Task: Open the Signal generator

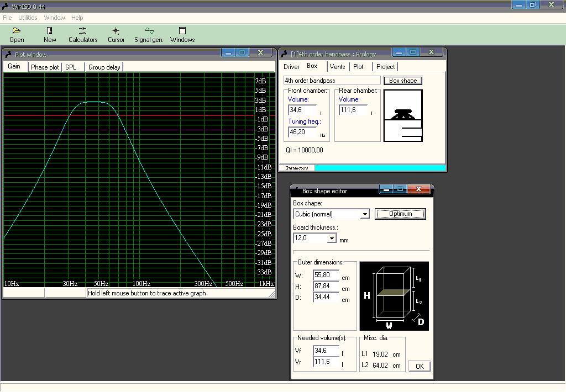Action: 149,31
